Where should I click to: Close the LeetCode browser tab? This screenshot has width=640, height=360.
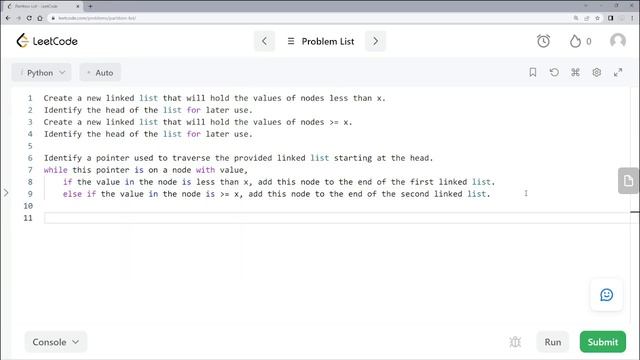(78, 6)
